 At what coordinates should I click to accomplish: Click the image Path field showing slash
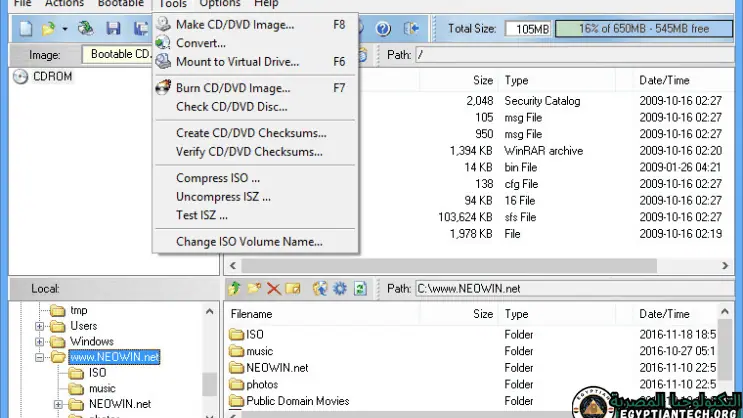point(575,55)
